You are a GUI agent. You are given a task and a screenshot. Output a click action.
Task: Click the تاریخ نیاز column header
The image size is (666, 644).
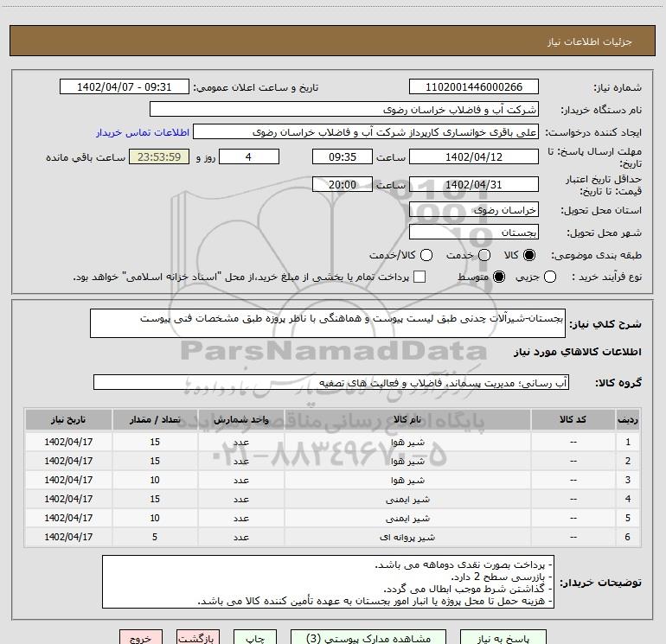[x=68, y=420]
